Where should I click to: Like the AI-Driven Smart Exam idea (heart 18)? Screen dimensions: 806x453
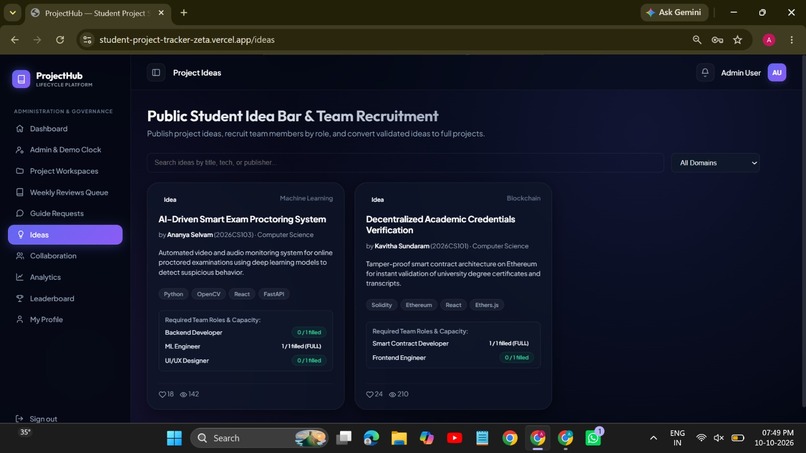166,394
